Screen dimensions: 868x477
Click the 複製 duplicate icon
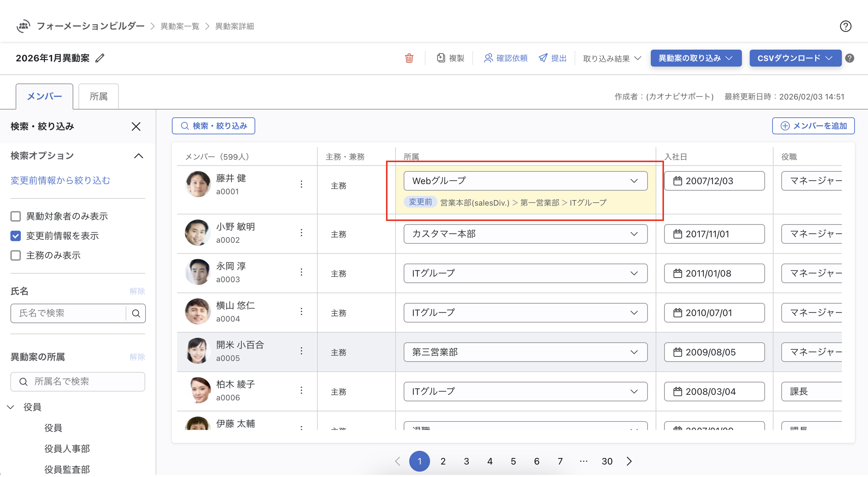441,58
